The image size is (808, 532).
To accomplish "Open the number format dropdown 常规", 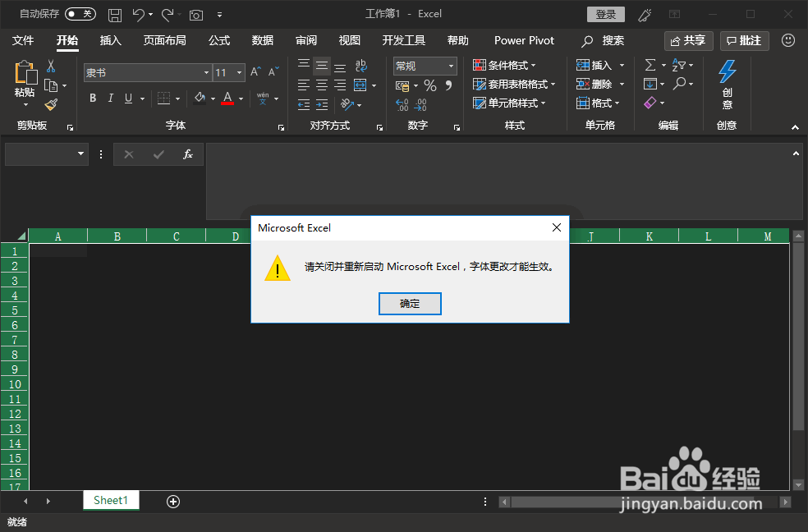I will [451, 66].
